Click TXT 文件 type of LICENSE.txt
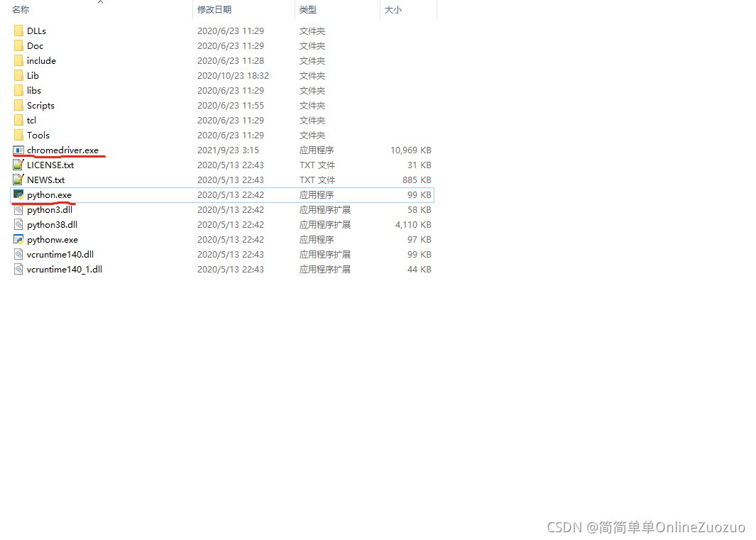Screen dimensions: 756x540 coord(317,165)
